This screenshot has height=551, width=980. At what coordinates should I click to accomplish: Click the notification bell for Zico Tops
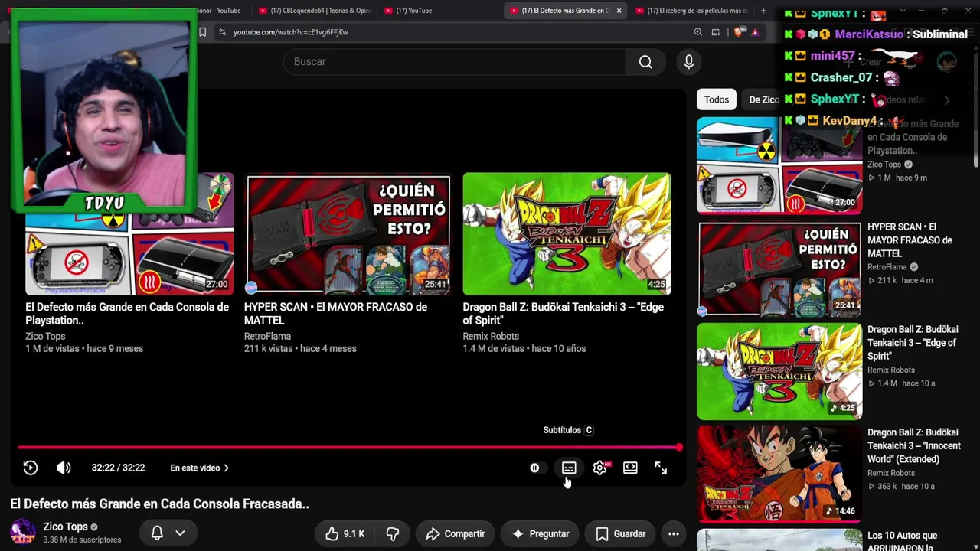pos(157,533)
